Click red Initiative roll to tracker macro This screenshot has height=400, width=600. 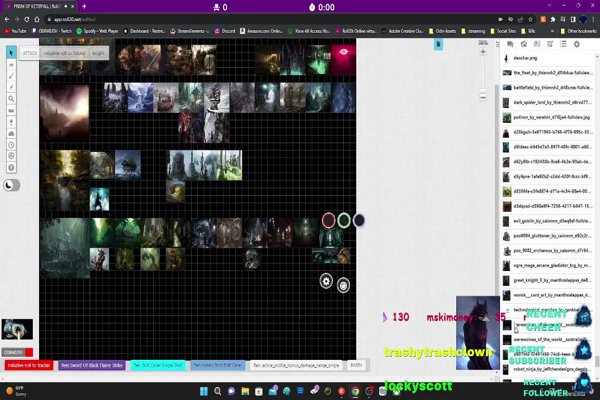(29, 365)
